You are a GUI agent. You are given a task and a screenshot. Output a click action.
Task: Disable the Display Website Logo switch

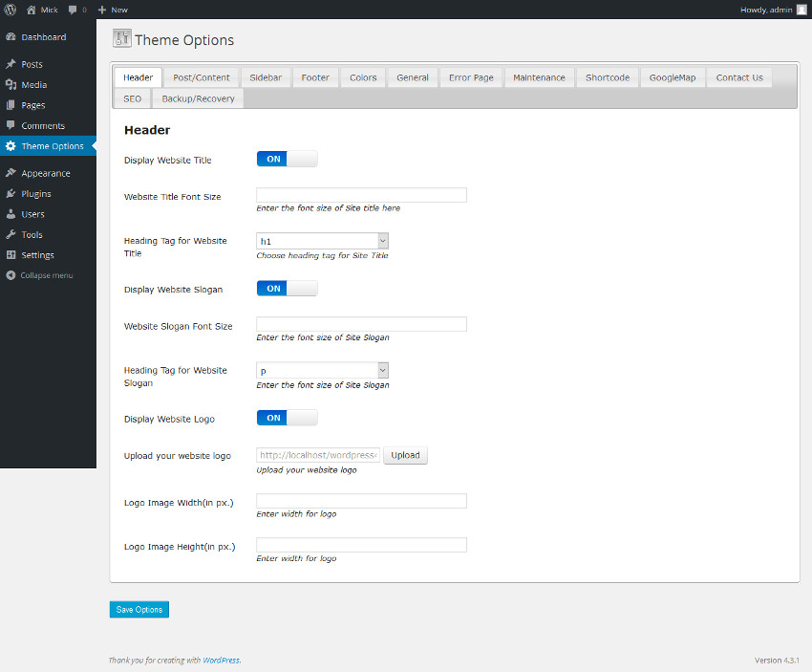pos(287,418)
